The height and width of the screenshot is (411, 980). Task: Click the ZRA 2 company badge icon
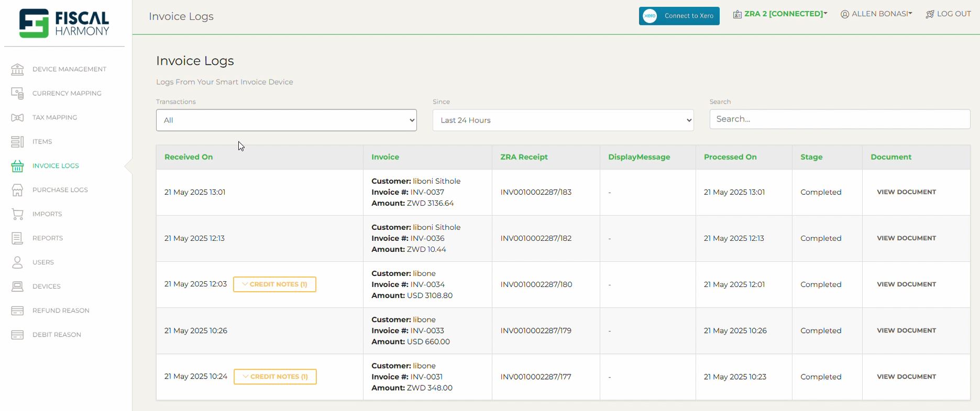pos(737,14)
